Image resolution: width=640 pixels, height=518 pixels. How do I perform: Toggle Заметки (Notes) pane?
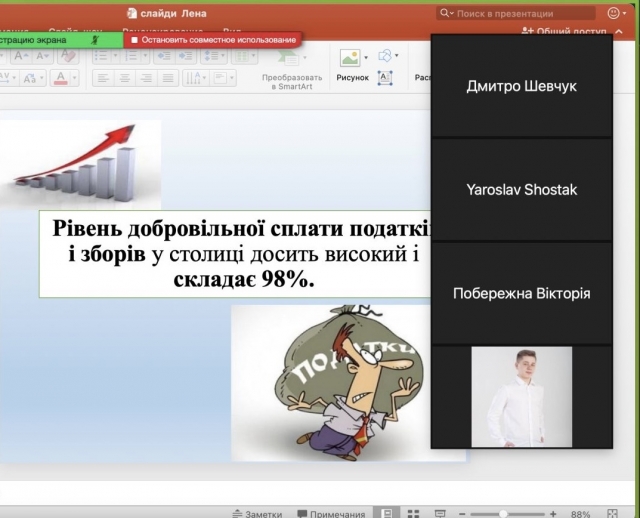(257, 513)
